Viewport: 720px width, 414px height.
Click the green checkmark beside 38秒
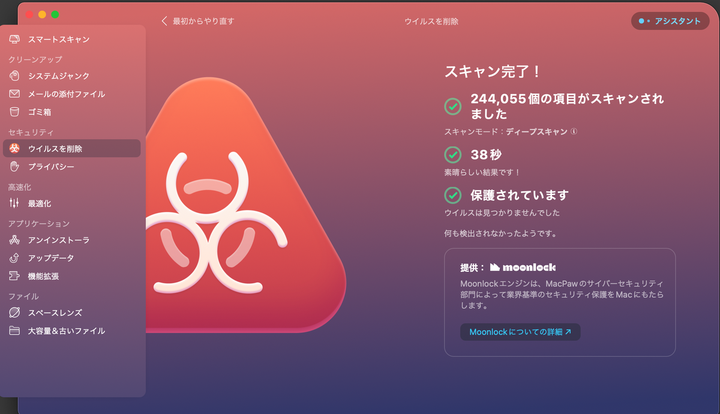point(453,155)
